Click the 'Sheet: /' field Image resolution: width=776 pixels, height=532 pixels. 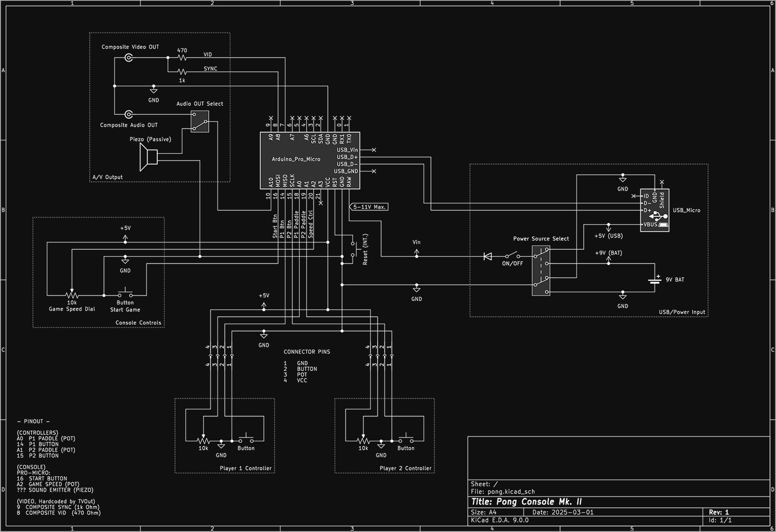[484, 484]
